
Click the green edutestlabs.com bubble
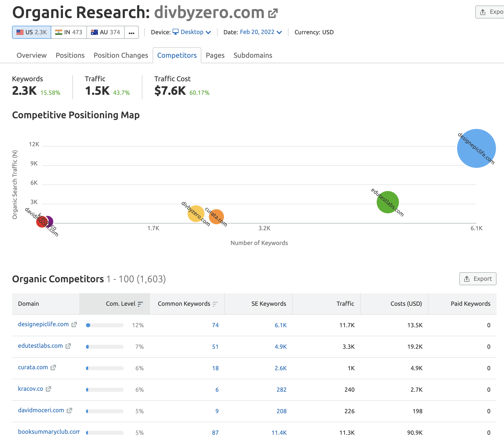click(388, 202)
